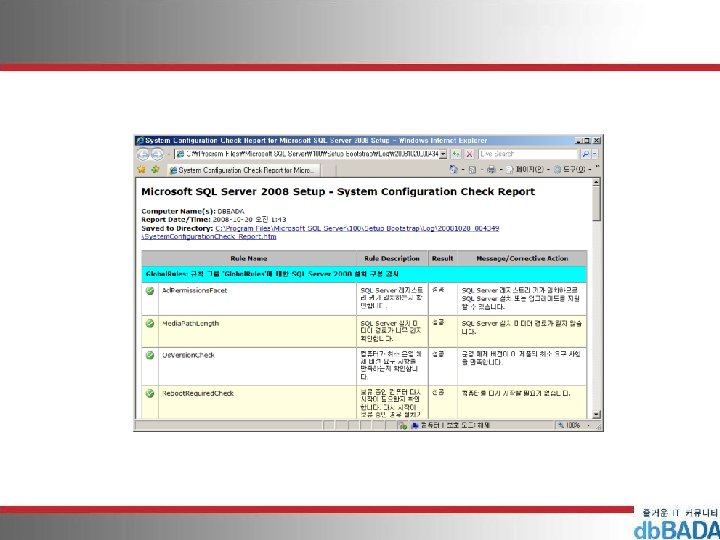Click the Refresh page icon

[456, 154]
